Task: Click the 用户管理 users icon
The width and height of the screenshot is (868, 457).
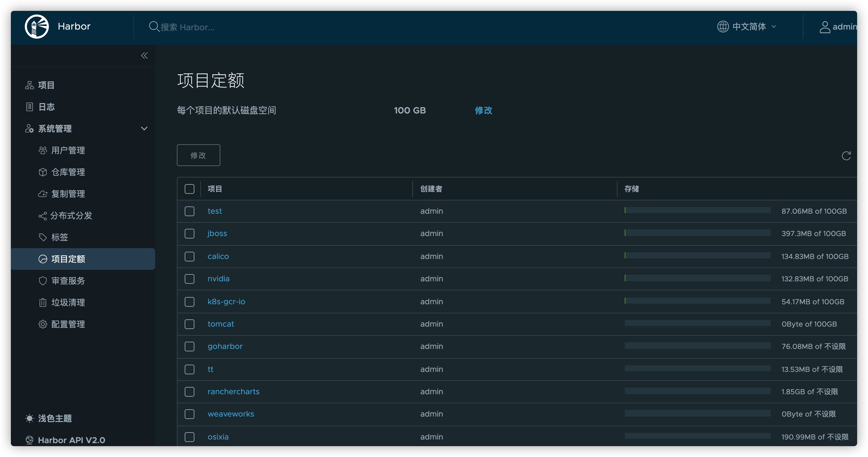Action: [x=43, y=150]
